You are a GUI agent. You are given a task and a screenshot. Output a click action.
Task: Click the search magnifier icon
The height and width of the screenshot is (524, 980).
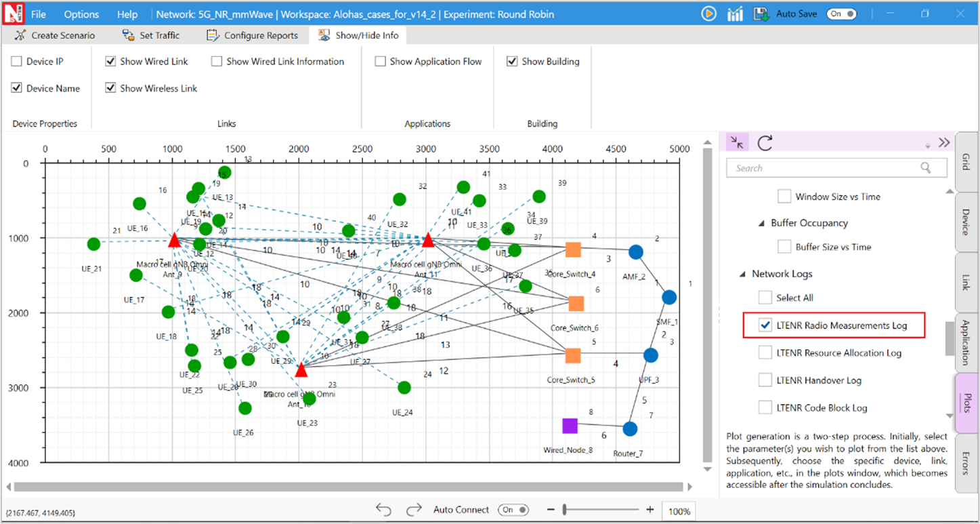click(x=926, y=168)
